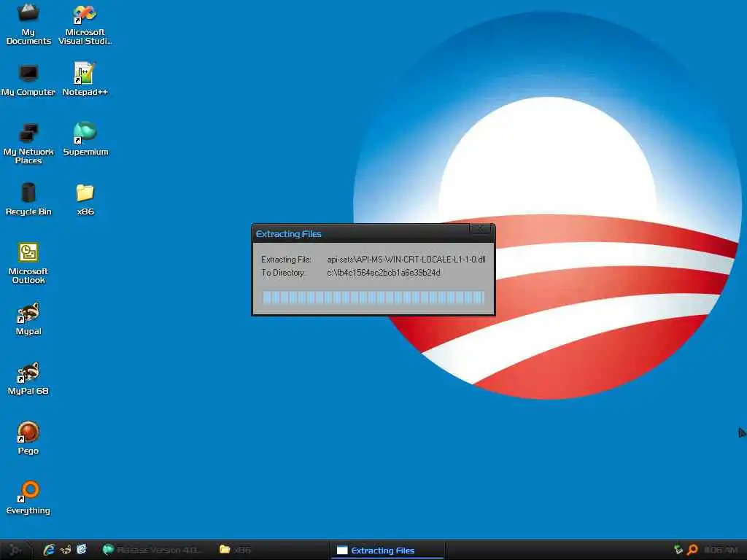Launch the MyPal 68 shortcut
This screenshot has width=747, height=560.
tap(28, 378)
